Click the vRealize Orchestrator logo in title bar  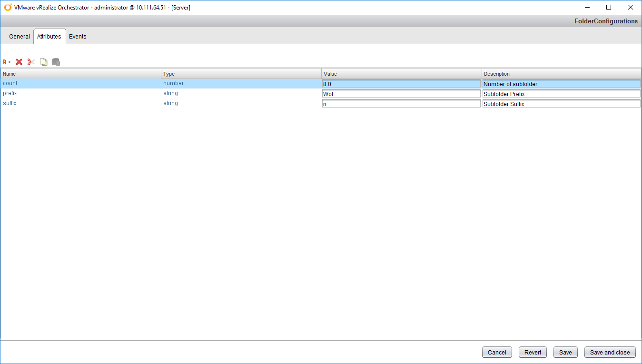8,7
